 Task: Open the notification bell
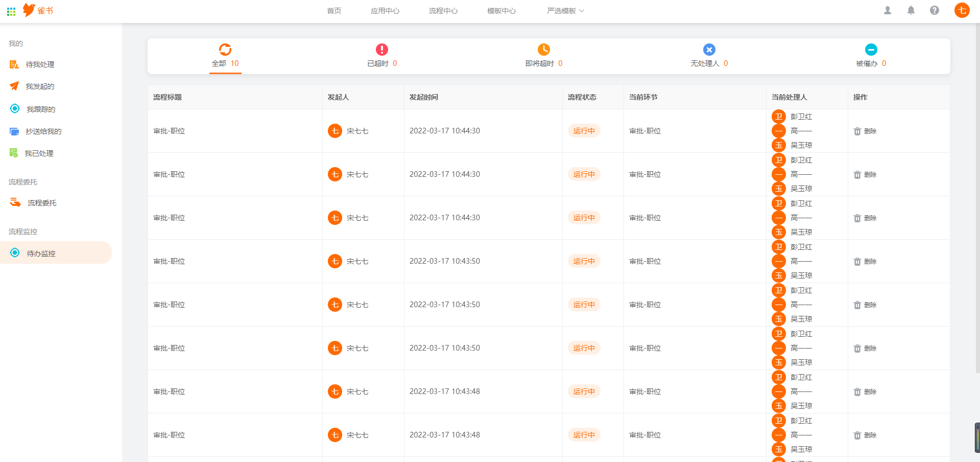point(911,10)
